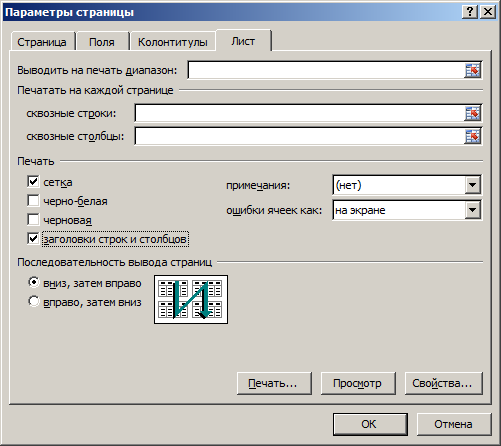This screenshot has height=446, width=501.
Task: Confirm with the OK button
Action: 370,424
